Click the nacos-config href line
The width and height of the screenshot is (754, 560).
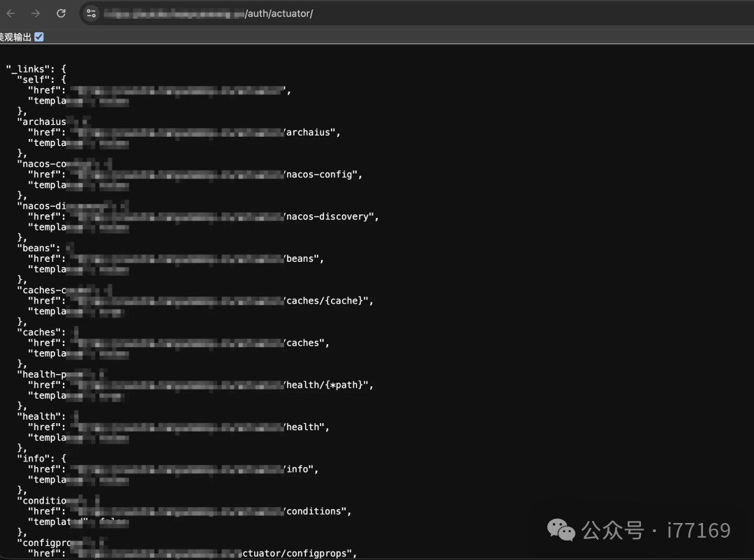[195, 175]
